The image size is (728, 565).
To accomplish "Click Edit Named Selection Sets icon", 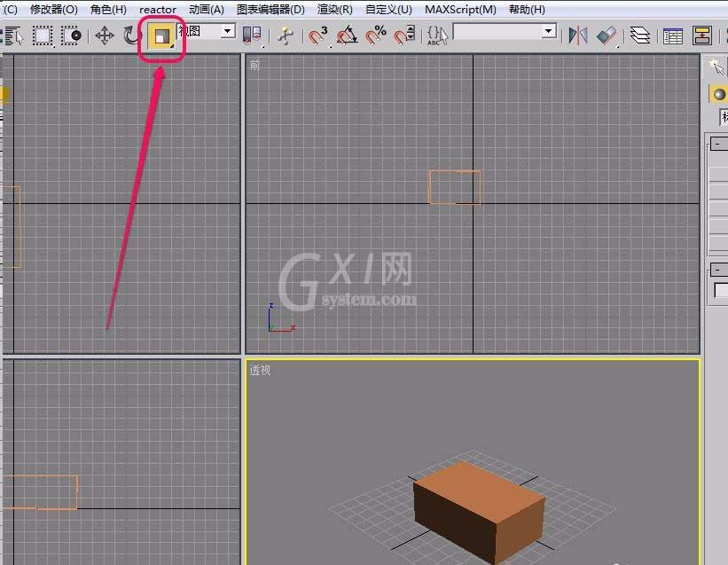I will [437, 35].
